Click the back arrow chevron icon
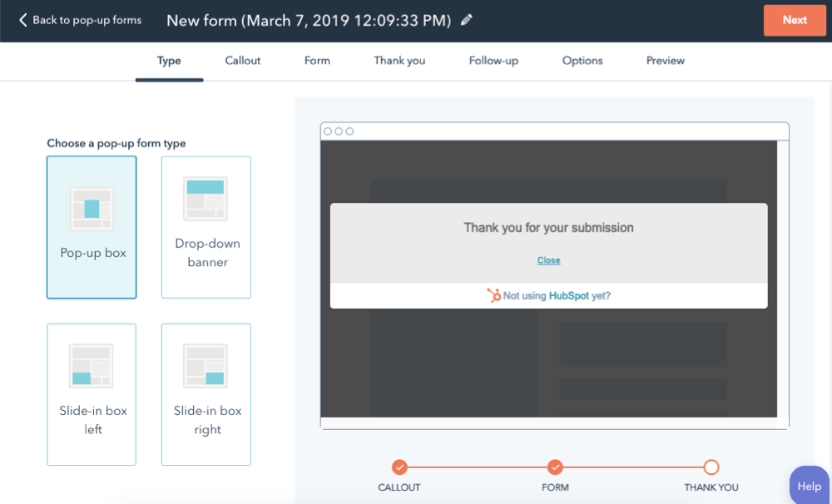Image resolution: width=832 pixels, height=504 pixels. [x=22, y=20]
